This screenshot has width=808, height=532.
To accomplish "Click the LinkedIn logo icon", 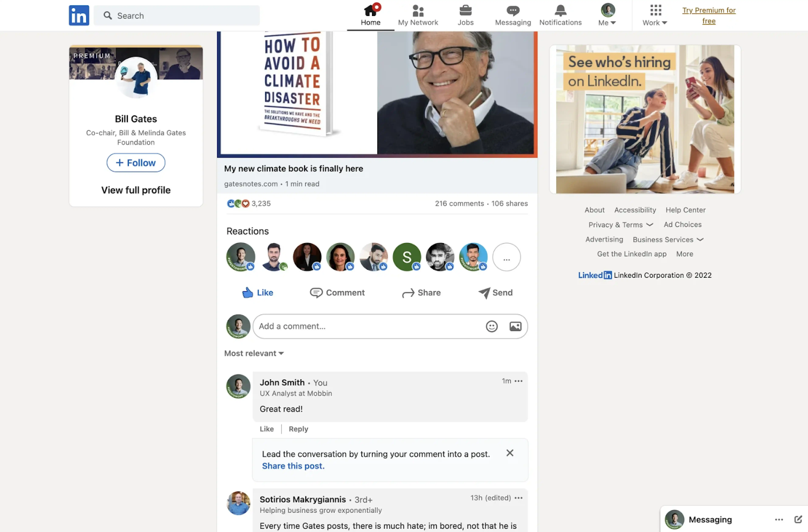I will (x=79, y=15).
